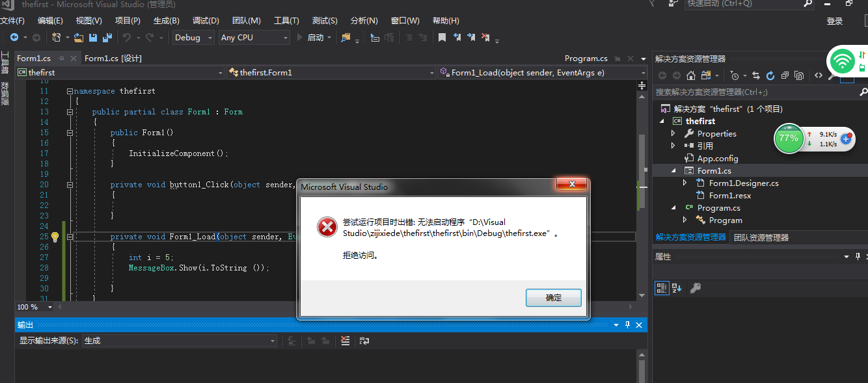868x383 pixels.
Task: Select Form1.resx in Solution Explorer
Action: 730,195
